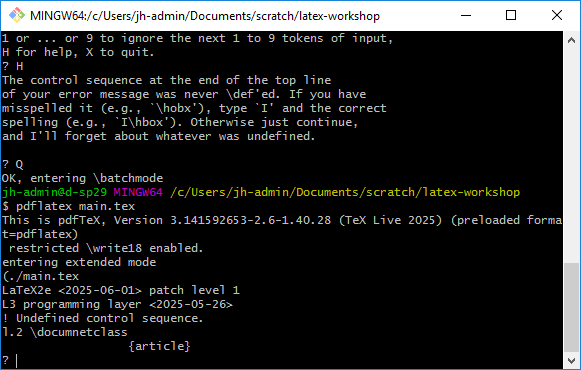Click the 'The control sequence at the end' line
This screenshot has width=581, height=370.
[x=166, y=80]
